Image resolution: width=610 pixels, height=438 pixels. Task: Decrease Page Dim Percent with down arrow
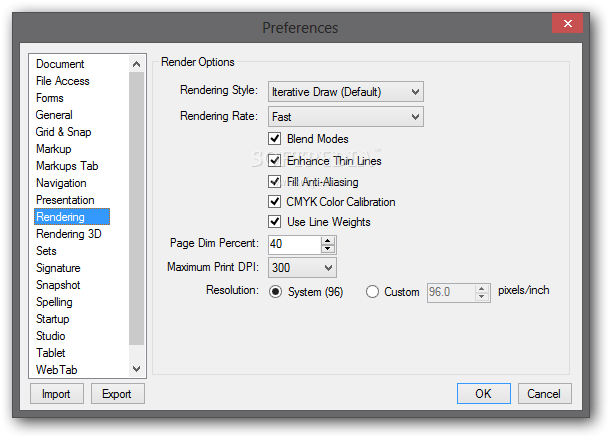328,249
